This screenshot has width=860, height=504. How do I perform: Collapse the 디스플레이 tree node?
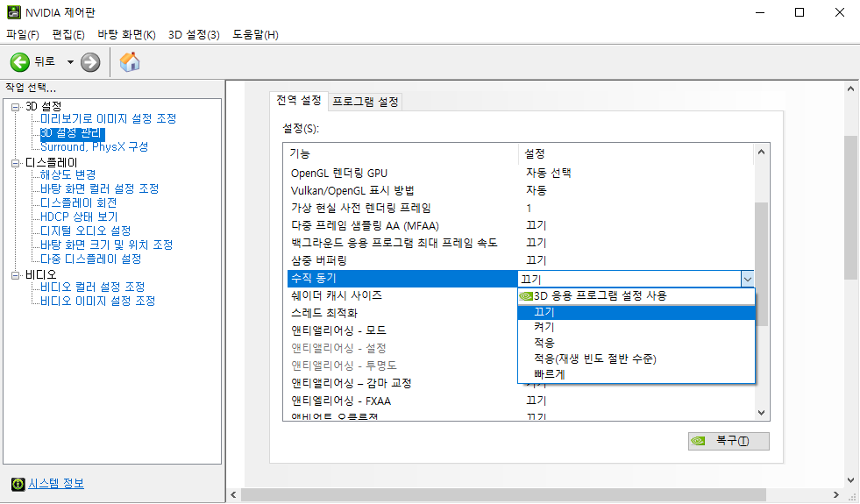coord(16,163)
